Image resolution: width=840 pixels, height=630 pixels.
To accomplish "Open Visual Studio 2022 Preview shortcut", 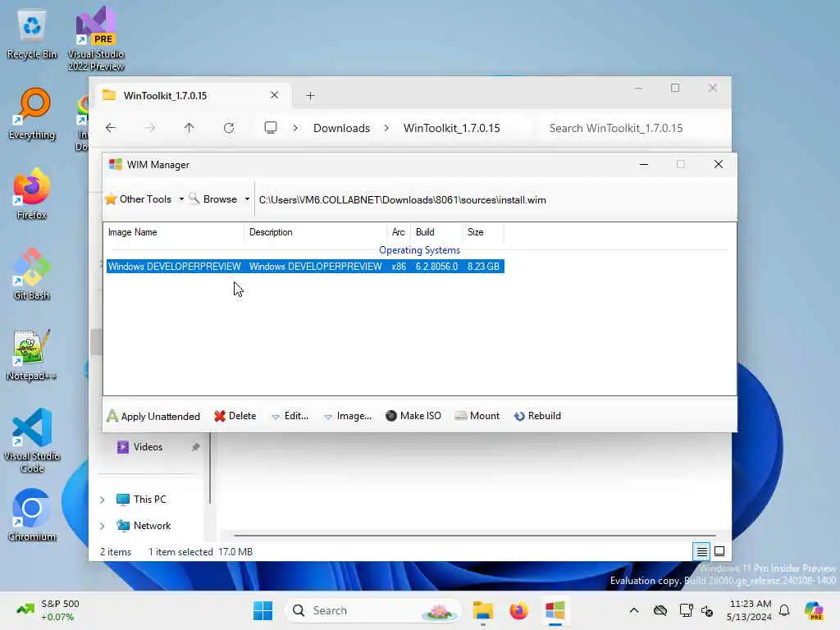I will [96, 39].
